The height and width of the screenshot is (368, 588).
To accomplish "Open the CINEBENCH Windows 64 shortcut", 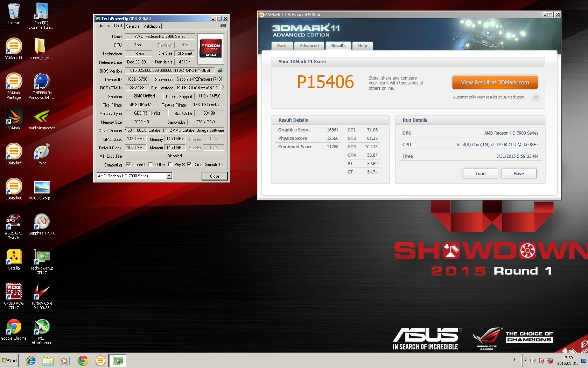I will 41,86.
